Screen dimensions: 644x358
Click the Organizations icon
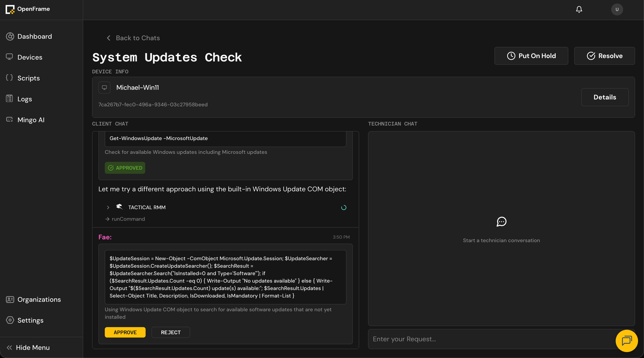pyautogui.click(x=10, y=299)
